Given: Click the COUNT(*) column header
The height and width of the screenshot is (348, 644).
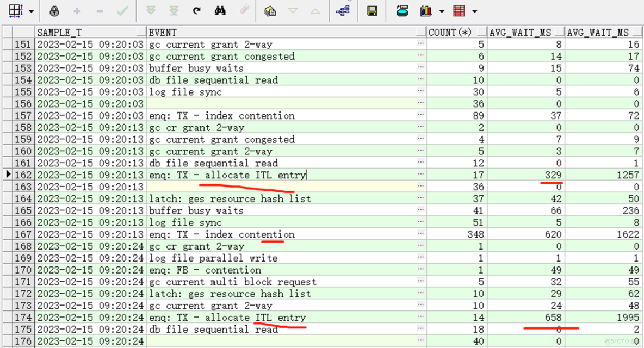Looking at the screenshot, I should tap(457, 32).
